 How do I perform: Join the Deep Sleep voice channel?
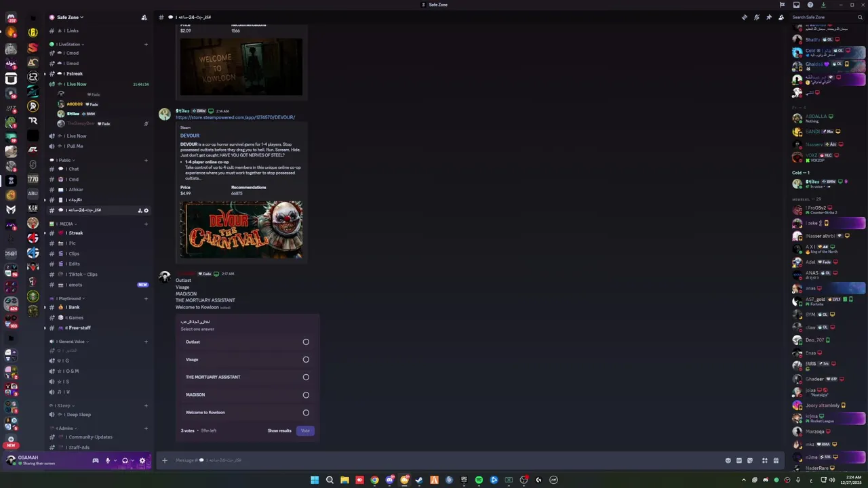99,415
